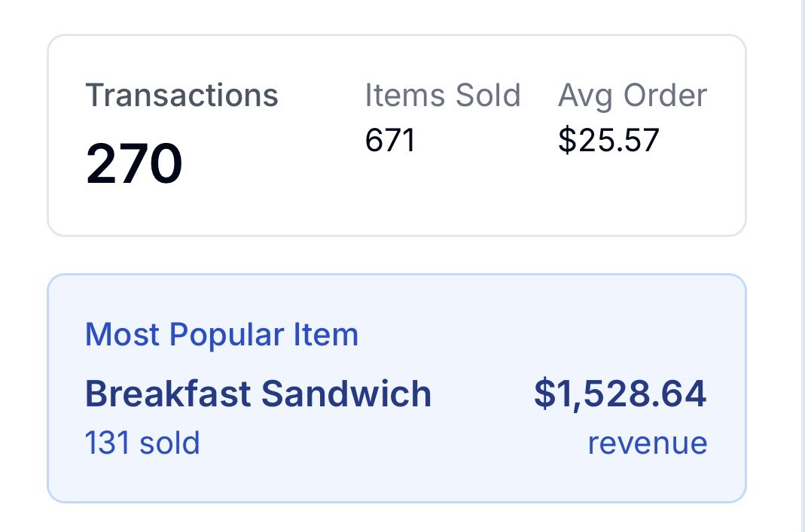Click the revenue label under $1,528.64
805x532 pixels.
[x=647, y=442]
